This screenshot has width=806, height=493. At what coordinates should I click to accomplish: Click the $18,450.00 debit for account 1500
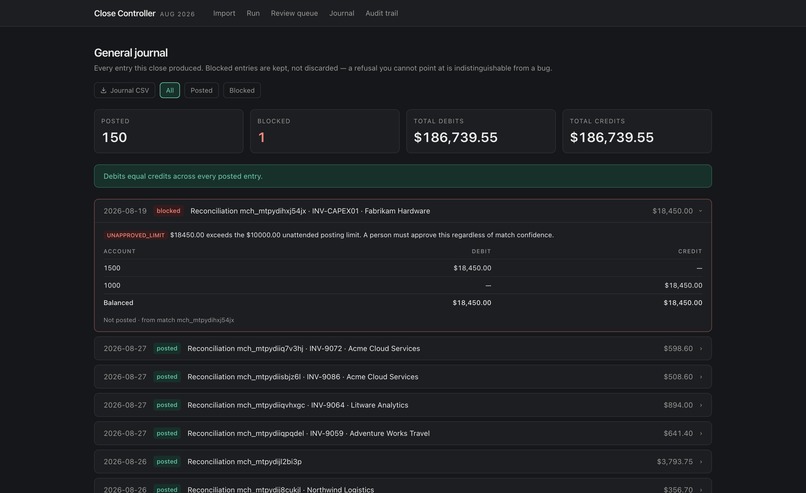pyautogui.click(x=472, y=268)
